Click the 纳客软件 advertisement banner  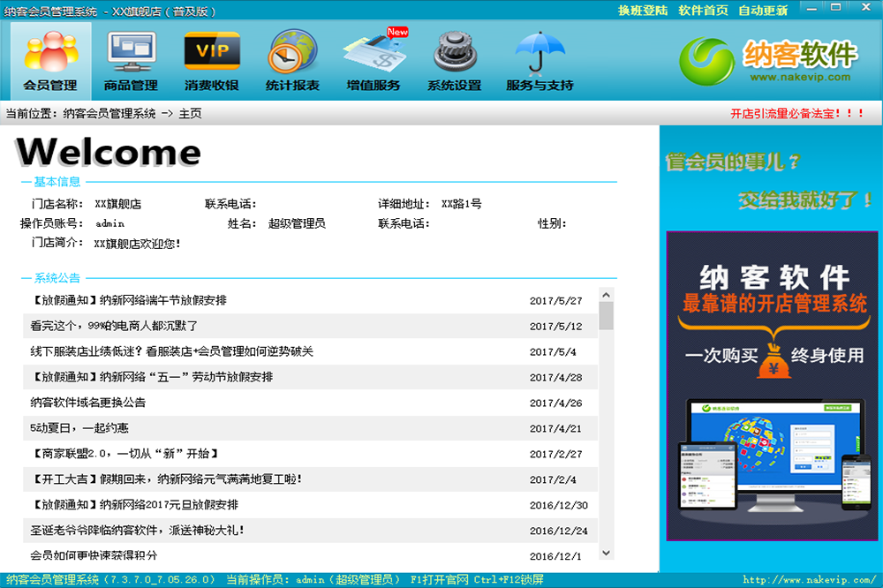click(x=772, y=386)
